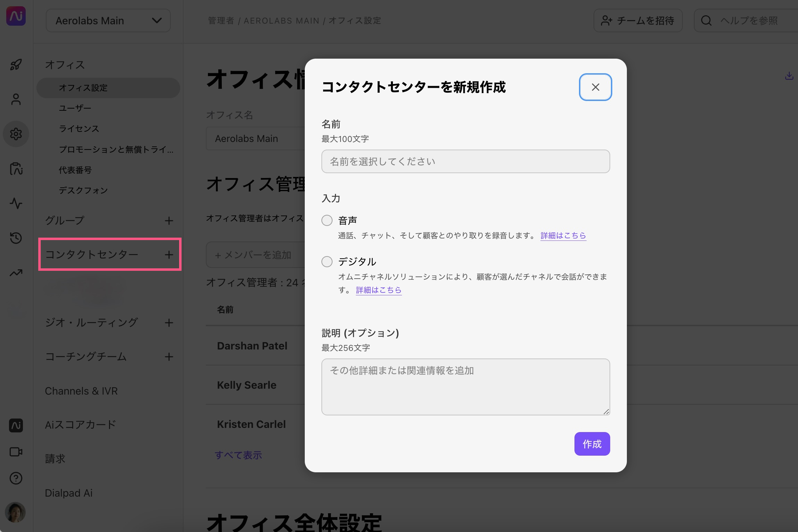Expand the コンタクトセンター section label
The image size is (798, 532).
[92, 255]
